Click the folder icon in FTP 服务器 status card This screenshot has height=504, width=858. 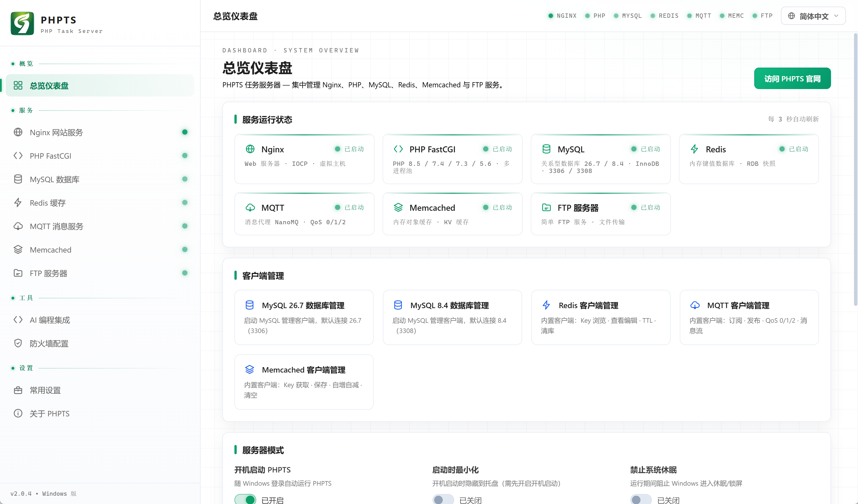pyautogui.click(x=546, y=207)
